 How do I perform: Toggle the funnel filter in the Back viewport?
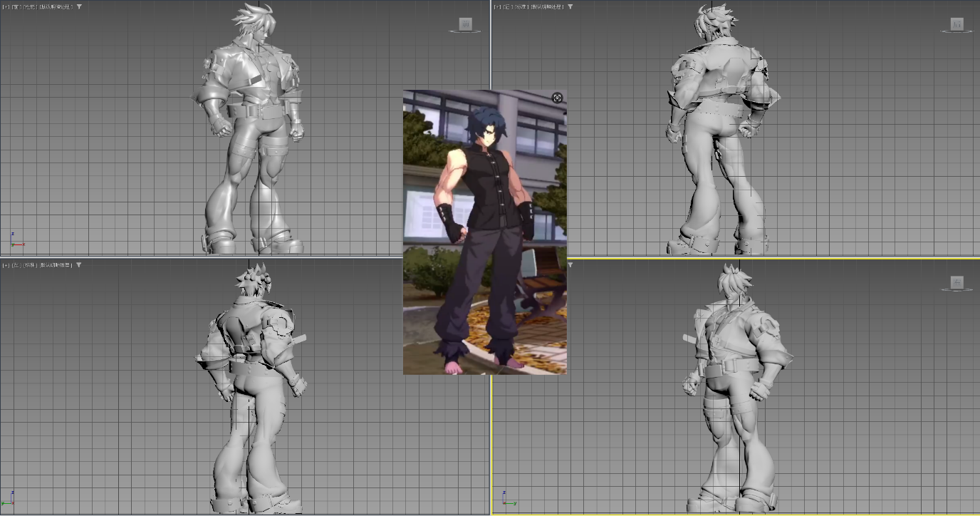(x=570, y=6)
